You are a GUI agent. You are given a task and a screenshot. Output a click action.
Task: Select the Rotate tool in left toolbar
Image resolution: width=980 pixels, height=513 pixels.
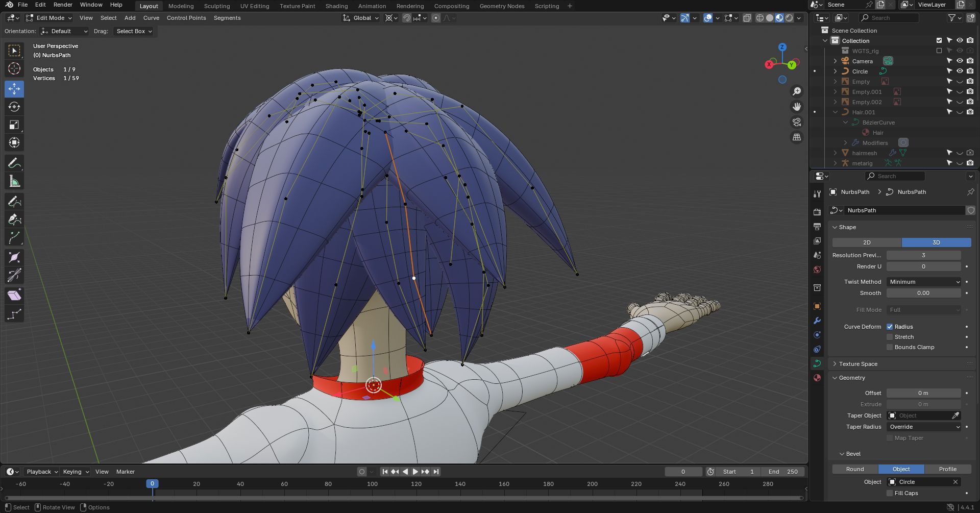coord(14,107)
